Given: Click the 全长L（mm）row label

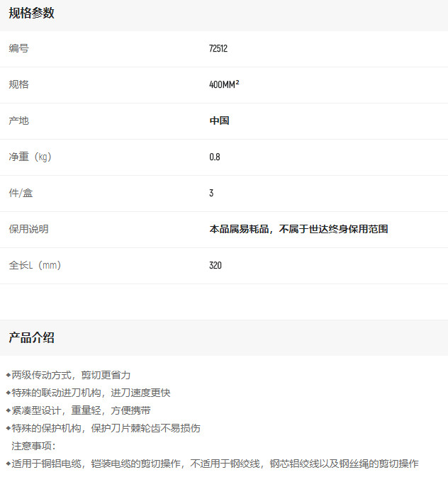Looking at the screenshot, I should pyautogui.click(x=35, y=265).
